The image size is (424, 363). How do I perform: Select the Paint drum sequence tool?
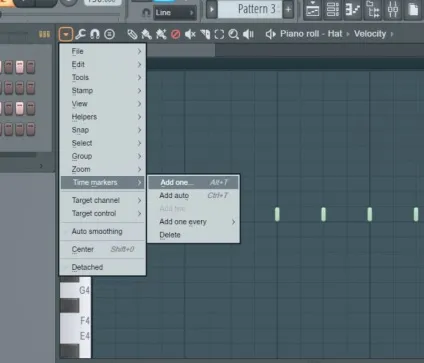(x=161, y=34)
